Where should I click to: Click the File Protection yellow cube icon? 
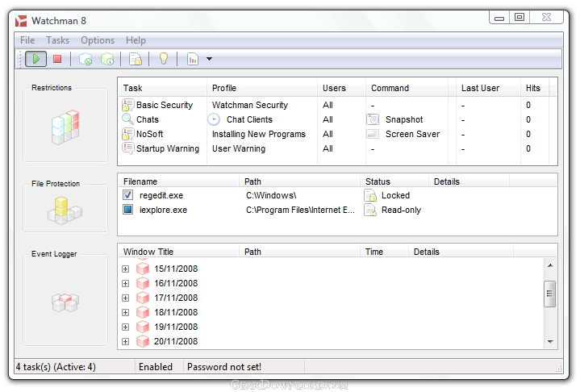(x=65, y=210)
